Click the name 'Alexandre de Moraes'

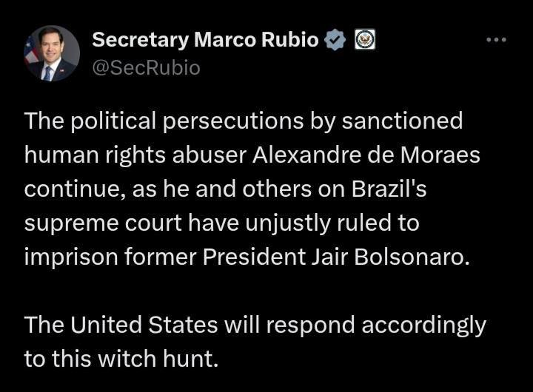(x=366, y=155)
